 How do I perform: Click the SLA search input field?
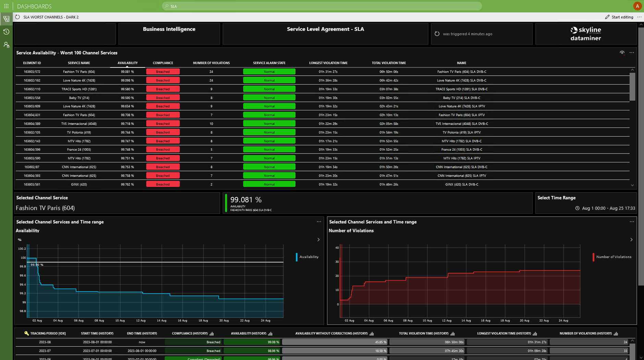tap(322, 6)
